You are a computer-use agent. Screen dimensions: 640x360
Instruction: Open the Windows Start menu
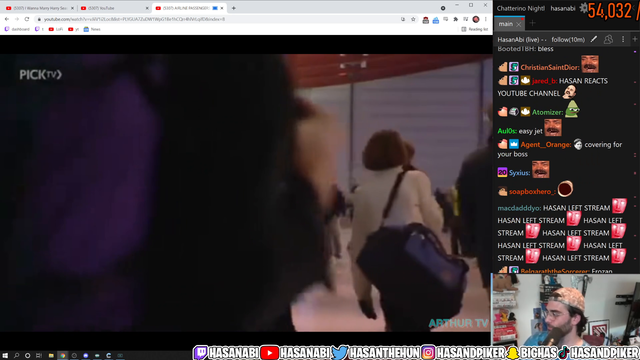point(5,356)
